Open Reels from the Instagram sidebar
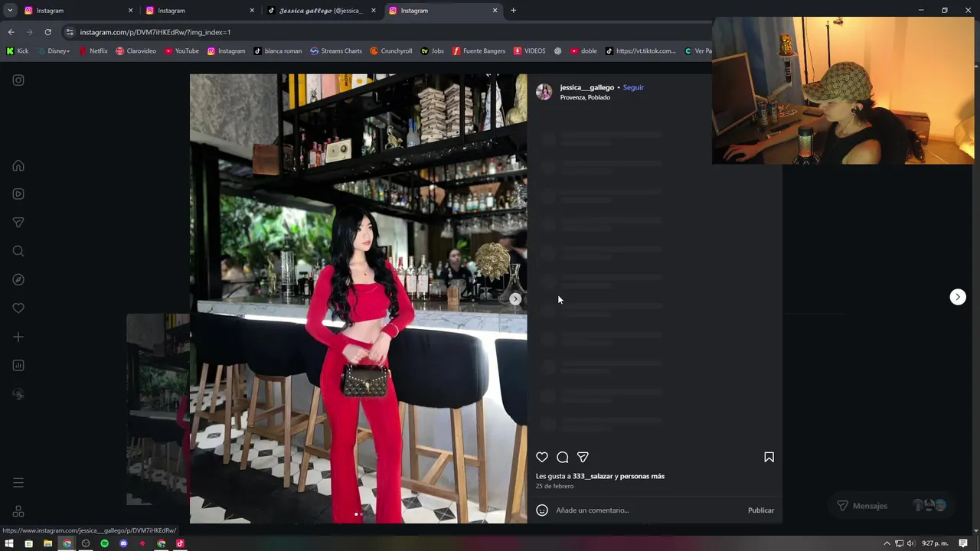980x551 pixels. pyautogui.click(x=18, y=194)
